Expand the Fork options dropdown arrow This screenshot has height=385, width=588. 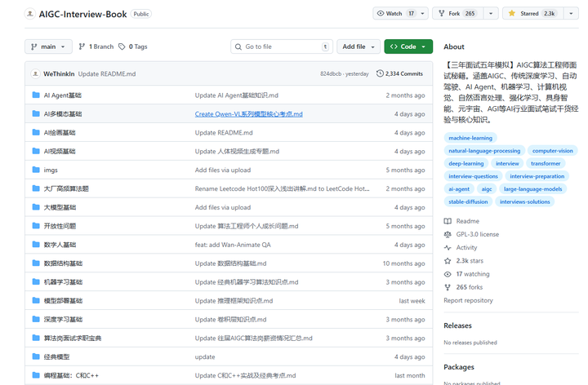pos(491,14)
